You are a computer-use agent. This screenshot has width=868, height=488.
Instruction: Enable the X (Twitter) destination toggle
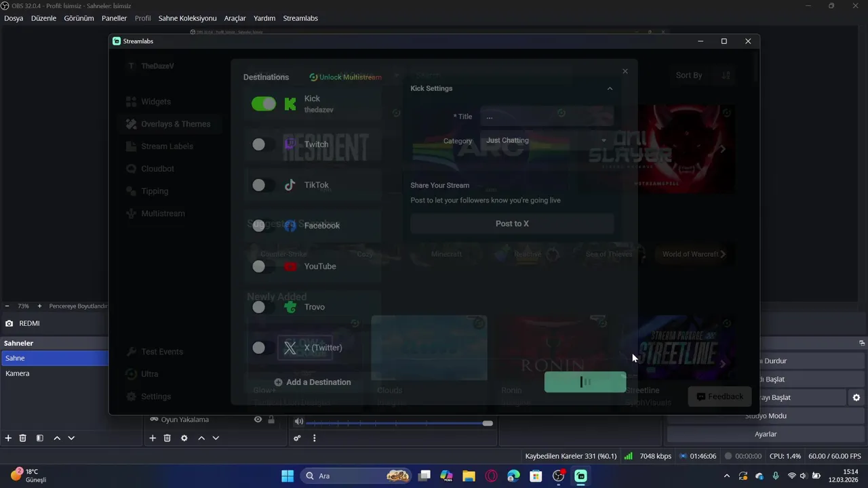click(x=264, y=348)
